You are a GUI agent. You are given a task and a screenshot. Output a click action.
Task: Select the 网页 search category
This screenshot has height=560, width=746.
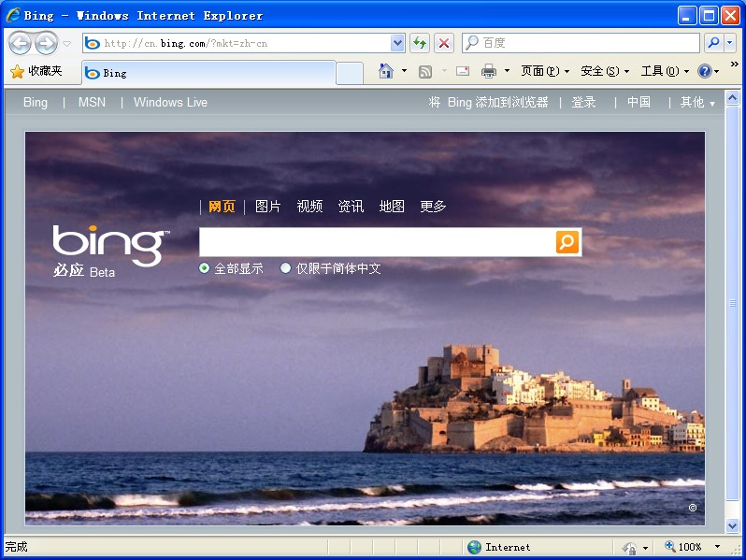tap(222, 207)
